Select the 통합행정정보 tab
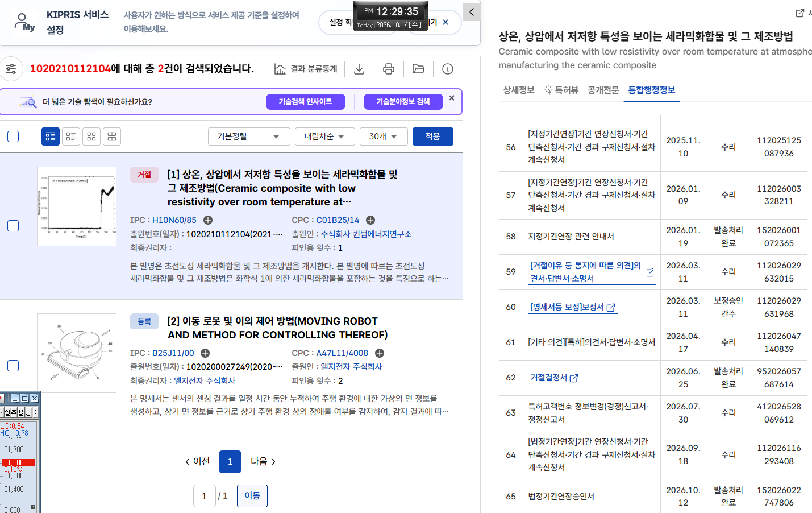 [x=652, y=90]
